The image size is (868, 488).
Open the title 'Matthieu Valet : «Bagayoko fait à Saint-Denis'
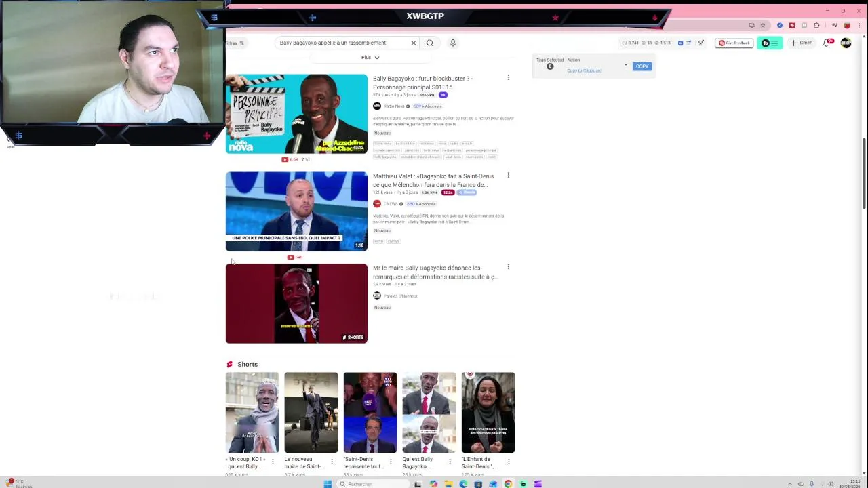coord(433,180)
